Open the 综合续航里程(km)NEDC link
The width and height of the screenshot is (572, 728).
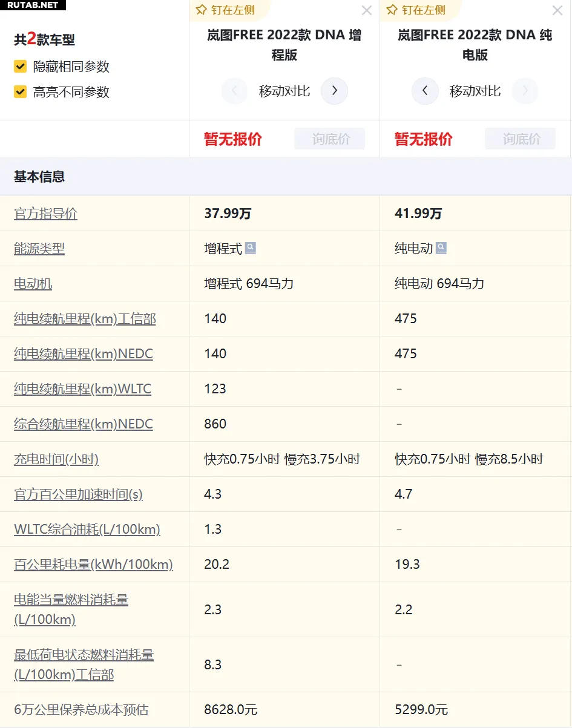click(x=84, y=424)
